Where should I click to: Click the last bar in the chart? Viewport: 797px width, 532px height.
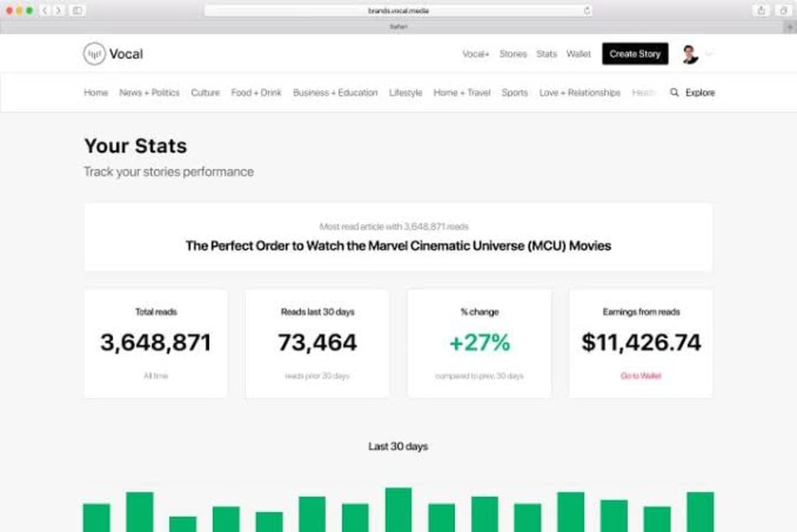click(700, 512)
